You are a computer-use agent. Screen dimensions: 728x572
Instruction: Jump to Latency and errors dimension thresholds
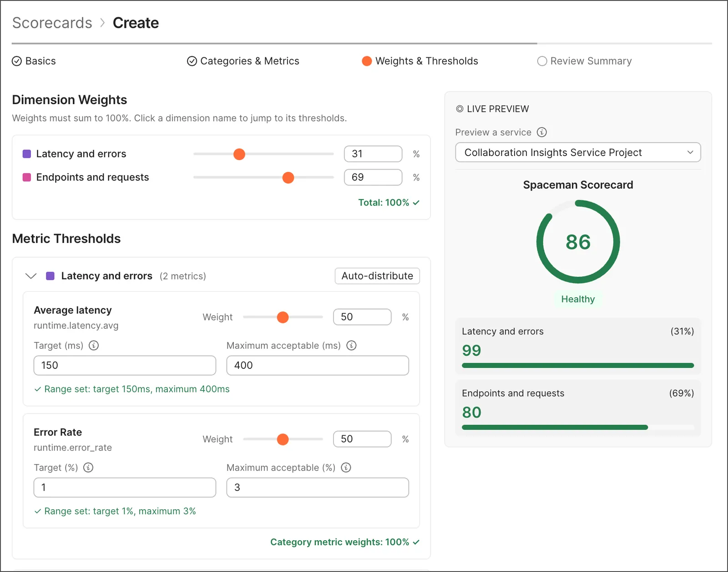81,154
